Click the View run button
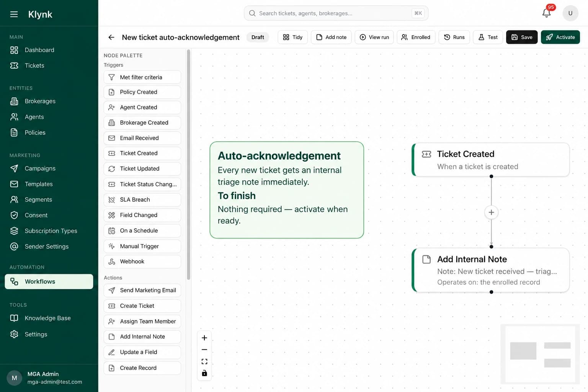This screenshot has width=588, height=392. (374, 37)
